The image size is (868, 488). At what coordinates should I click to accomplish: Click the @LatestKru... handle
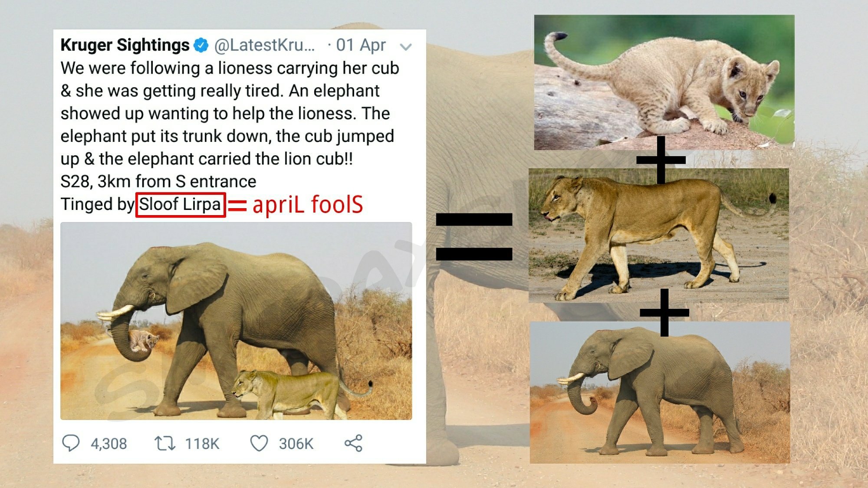264,45
